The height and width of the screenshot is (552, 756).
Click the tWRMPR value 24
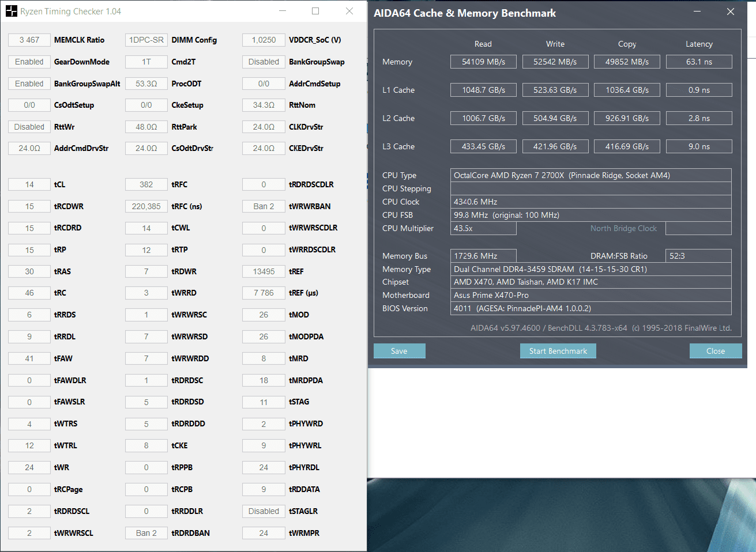[264, 533]
